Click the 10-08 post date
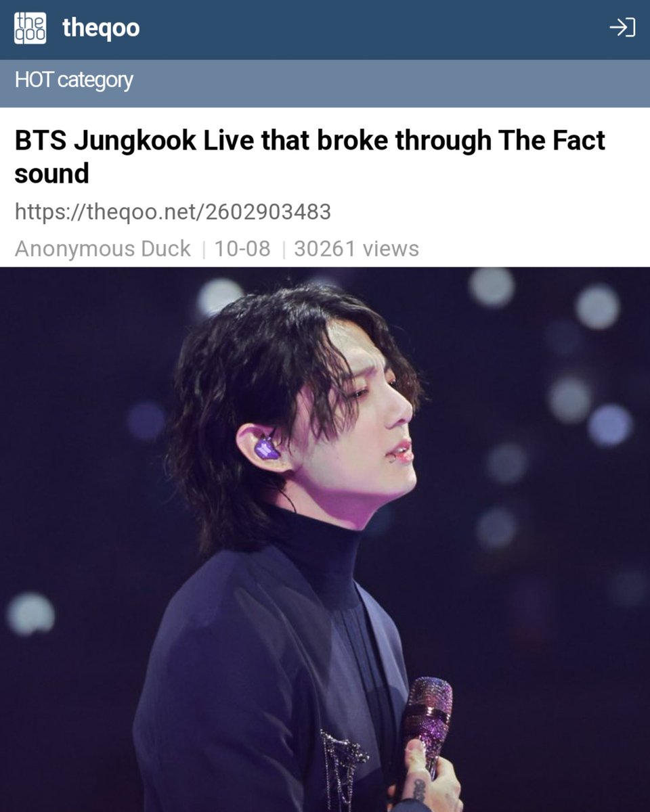The height and width of the screenshot is (812, 650). [x=242, y=248]
